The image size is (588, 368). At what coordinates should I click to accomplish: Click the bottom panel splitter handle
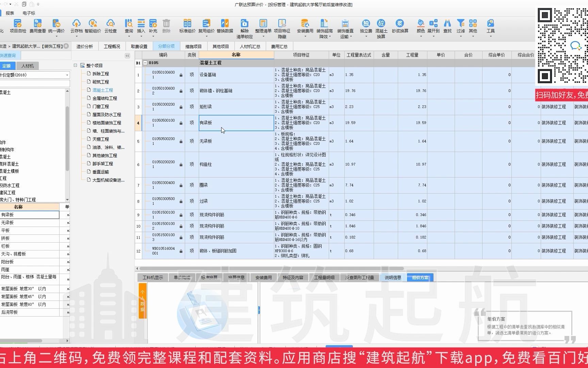tap(259, 310)
